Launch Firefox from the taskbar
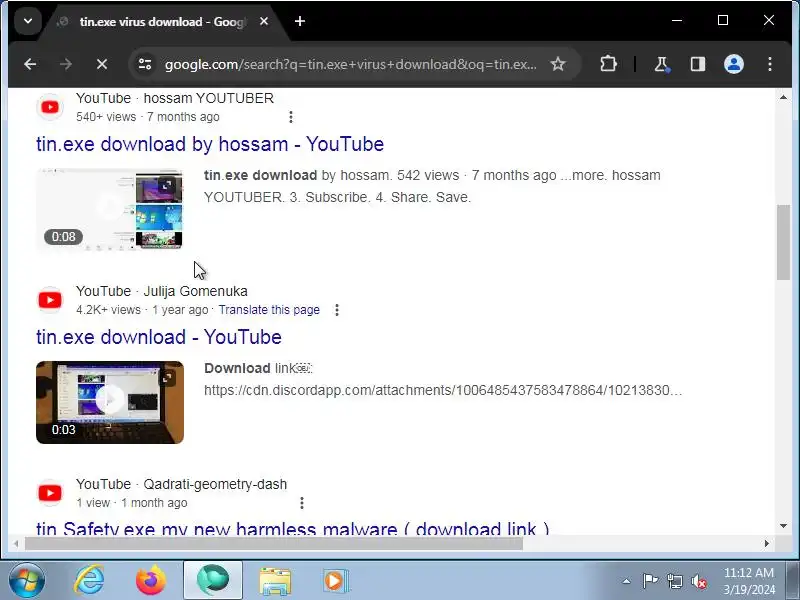 [x=151, y=581]
